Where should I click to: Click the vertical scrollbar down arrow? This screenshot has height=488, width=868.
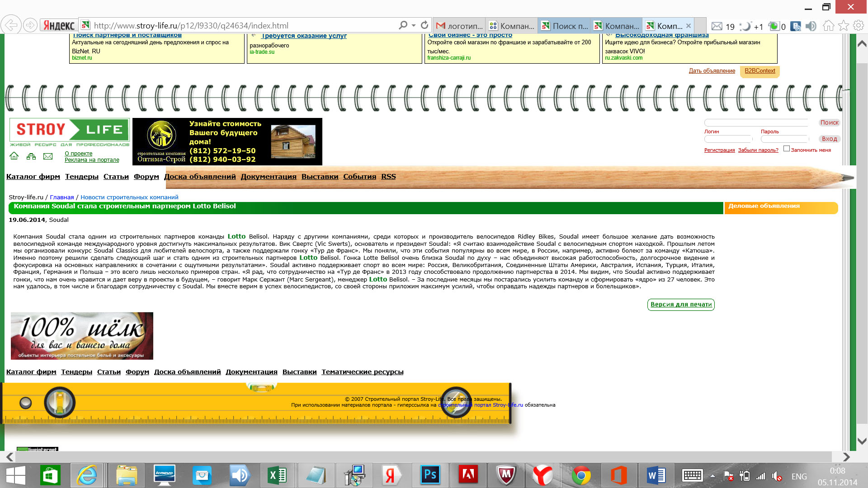(862, 441)
